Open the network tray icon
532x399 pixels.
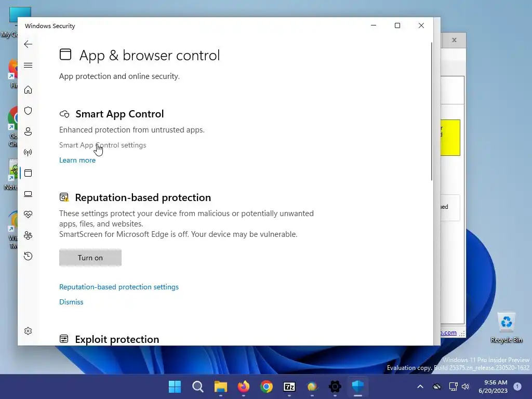[x=453, y=387]
